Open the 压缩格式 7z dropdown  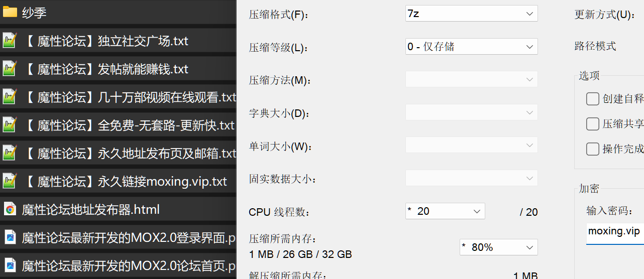pyautogui.click(x=472, y=14)
